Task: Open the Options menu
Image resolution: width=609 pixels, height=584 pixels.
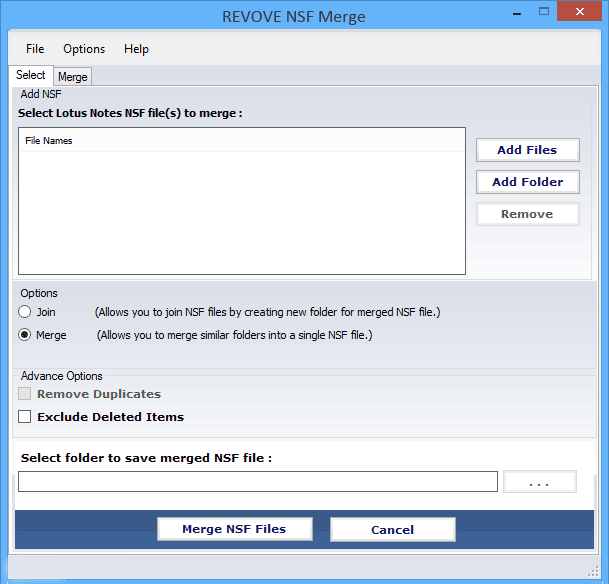Action: tap(84, 49)
